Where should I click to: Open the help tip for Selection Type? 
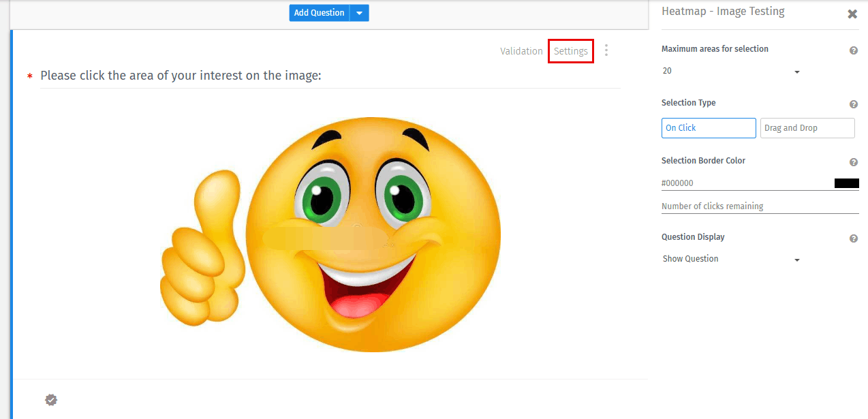pos(853,104)
